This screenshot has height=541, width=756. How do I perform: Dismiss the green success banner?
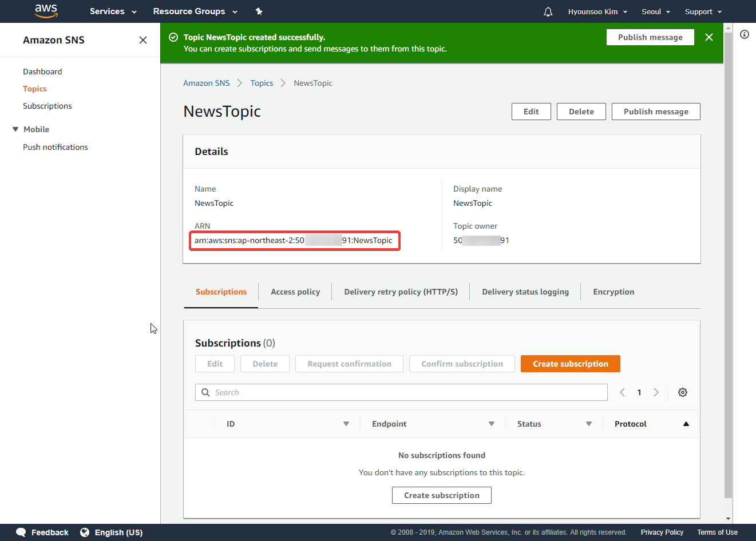tap(709, 37)
